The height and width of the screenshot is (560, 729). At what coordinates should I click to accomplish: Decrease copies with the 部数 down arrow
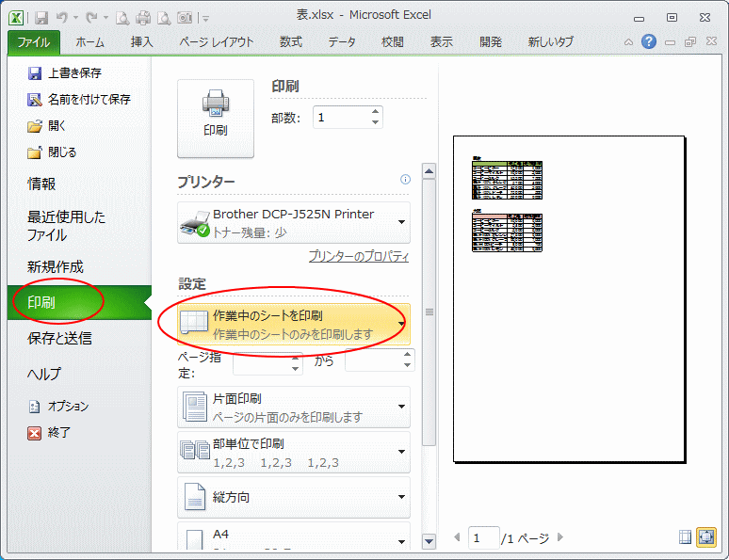point(375,122)
